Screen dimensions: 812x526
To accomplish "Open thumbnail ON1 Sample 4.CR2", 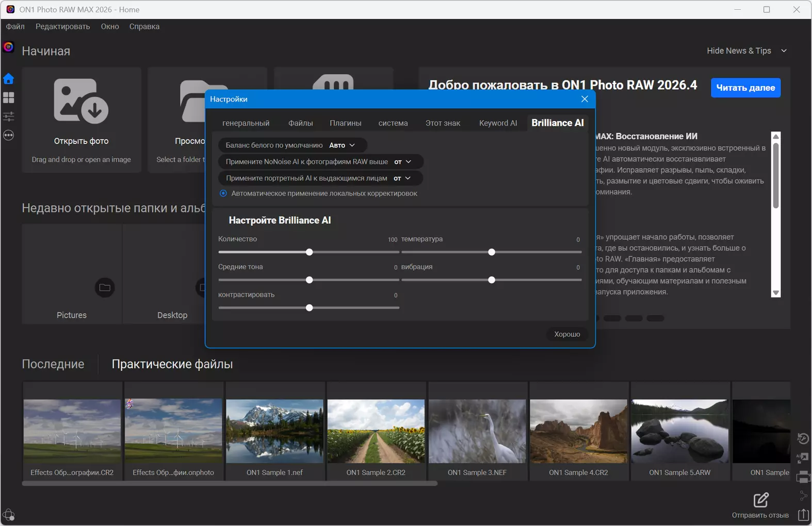I will [579, 432].
